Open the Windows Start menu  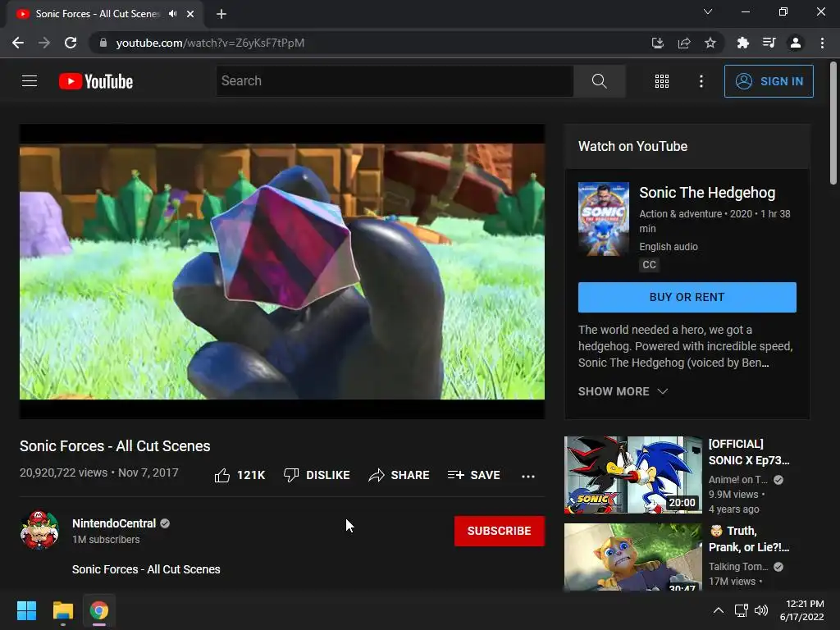(x=26, y=610)
